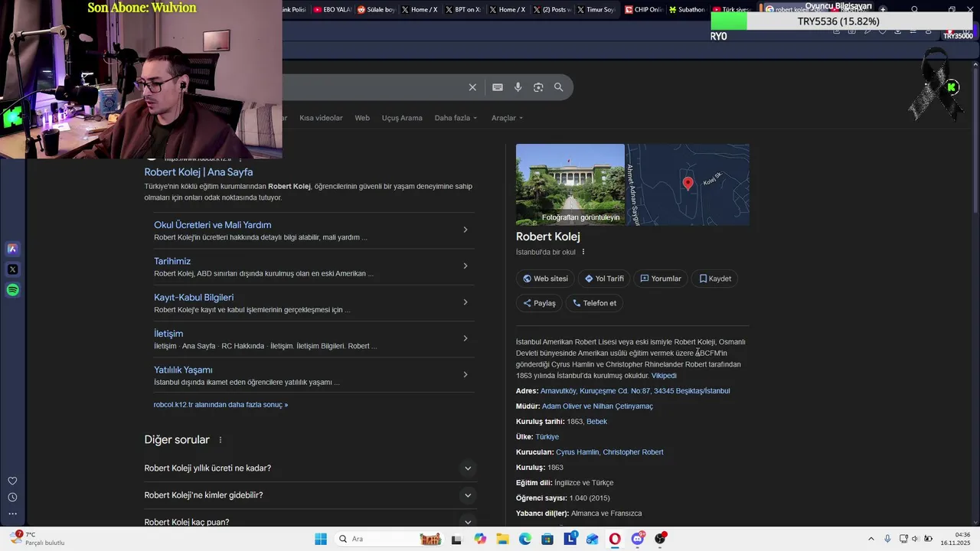Open Vikipedi source link
Screen dimensions: 980x551
(x=664, y=376)
